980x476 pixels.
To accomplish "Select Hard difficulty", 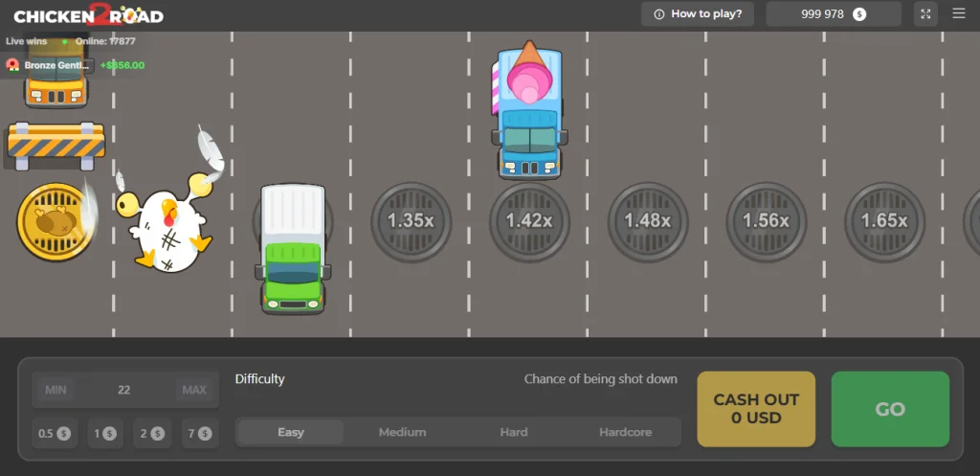I will (514, 432).
